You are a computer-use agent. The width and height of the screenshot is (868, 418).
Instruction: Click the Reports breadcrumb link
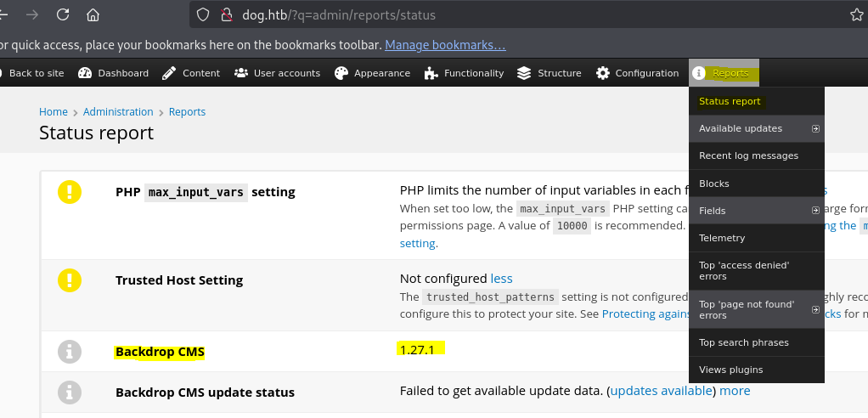pos(187,112)
